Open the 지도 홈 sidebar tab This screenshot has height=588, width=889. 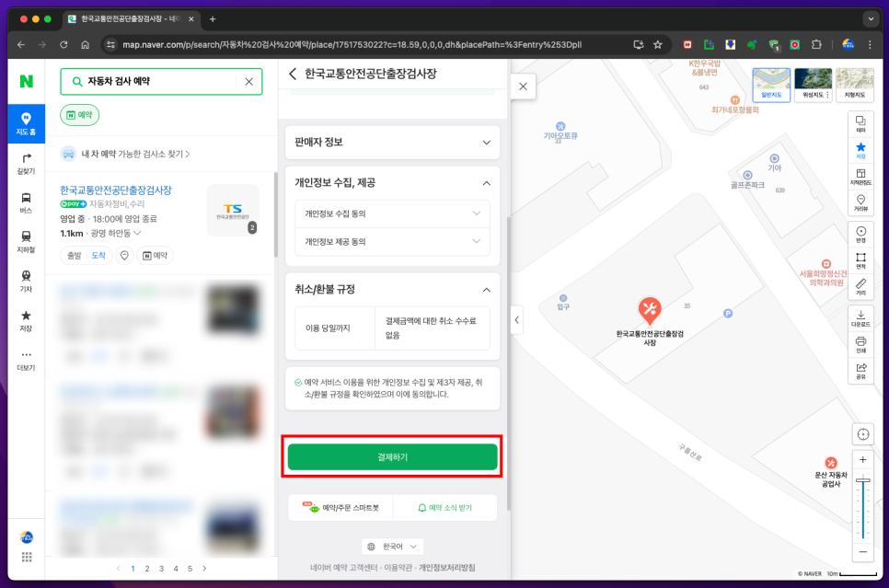click(x=26, y=123)
